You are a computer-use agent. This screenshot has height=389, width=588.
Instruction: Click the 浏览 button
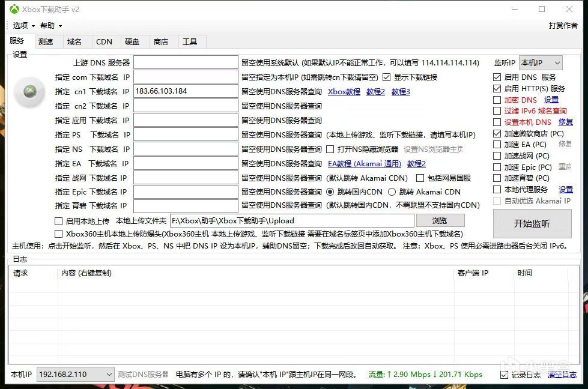click(440, 220)
